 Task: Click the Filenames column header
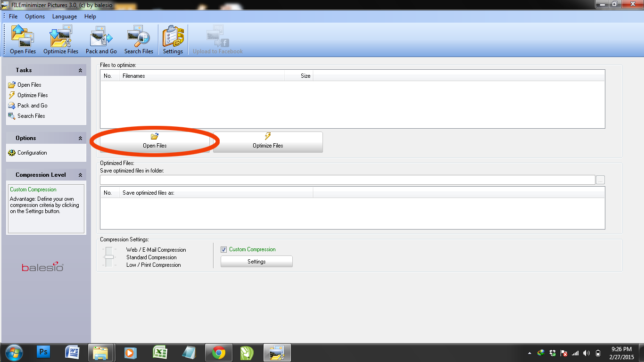coord(202,76)
